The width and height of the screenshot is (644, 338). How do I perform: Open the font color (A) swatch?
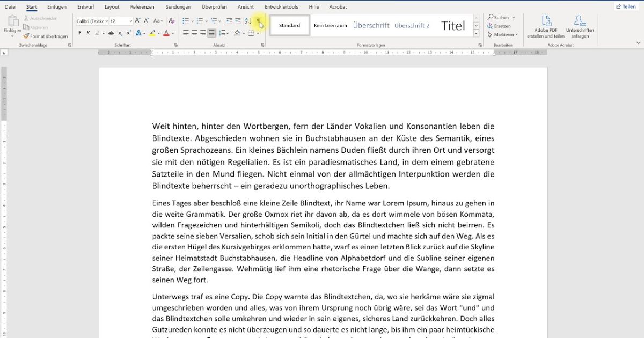coord(166,33)
